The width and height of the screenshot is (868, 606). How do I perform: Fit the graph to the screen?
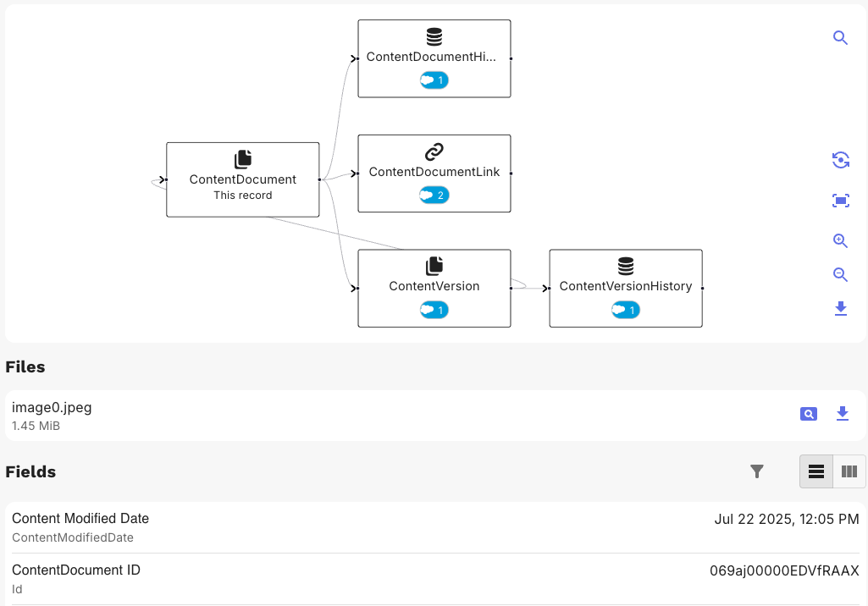[840, 201]
